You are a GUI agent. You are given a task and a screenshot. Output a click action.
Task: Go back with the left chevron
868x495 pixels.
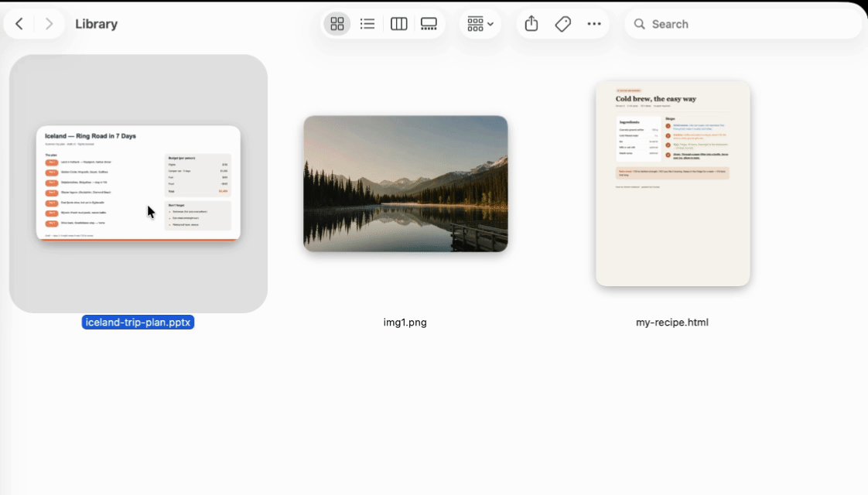pyautogui.click(x=19, y=24)
